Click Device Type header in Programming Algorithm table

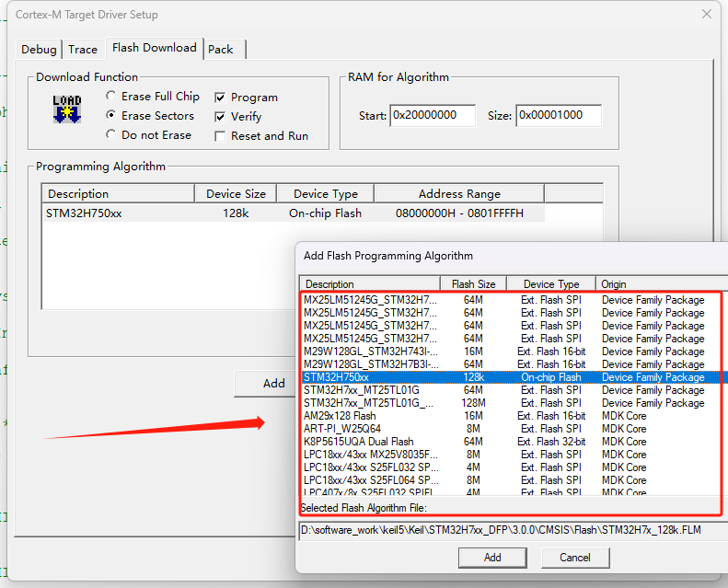[326, 193]
